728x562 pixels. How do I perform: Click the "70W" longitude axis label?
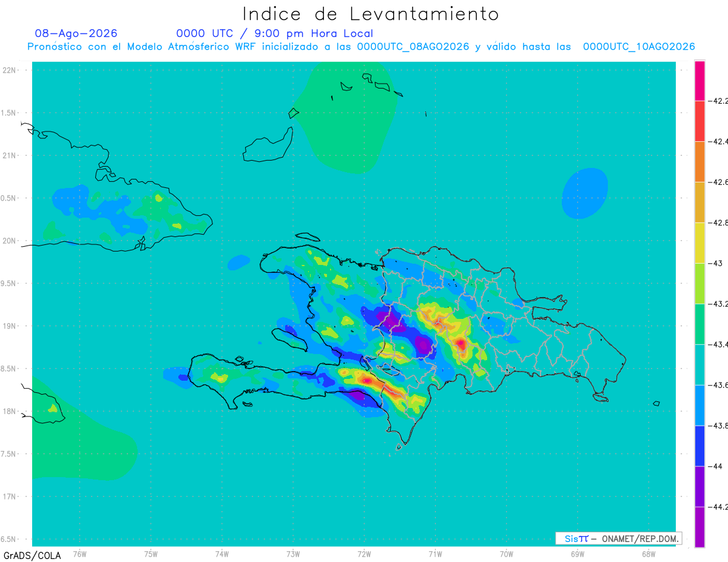tap(507, 554)
